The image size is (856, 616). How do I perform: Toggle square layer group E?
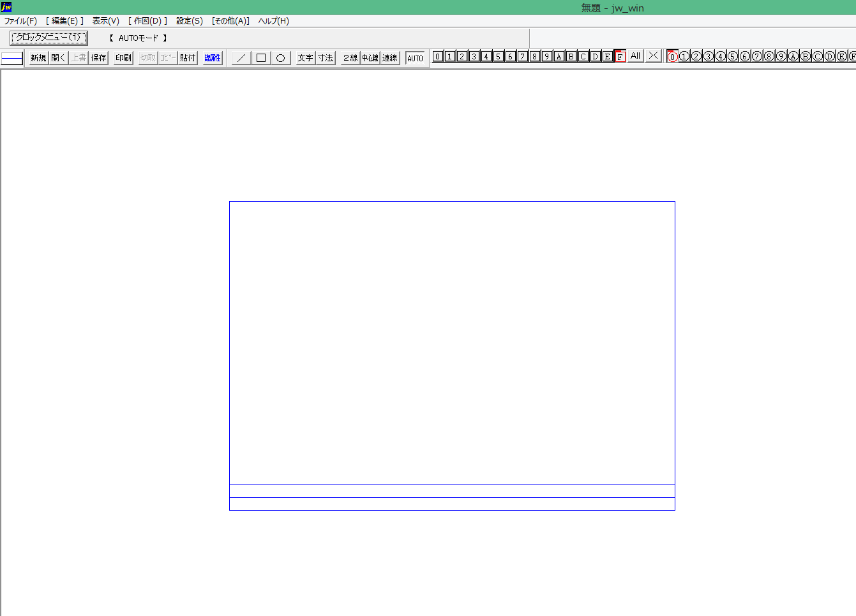[608, 56]
